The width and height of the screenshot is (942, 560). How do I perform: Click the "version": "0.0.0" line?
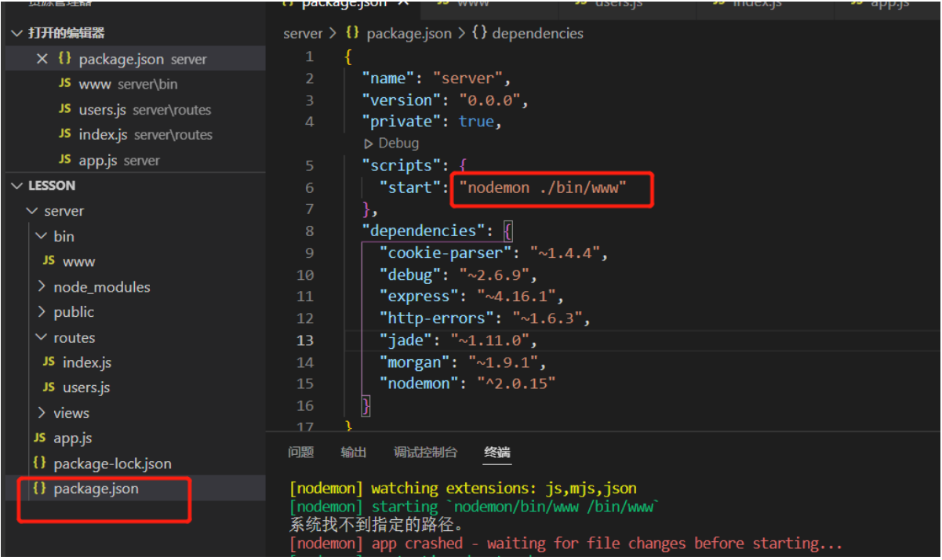pos(445,100)
